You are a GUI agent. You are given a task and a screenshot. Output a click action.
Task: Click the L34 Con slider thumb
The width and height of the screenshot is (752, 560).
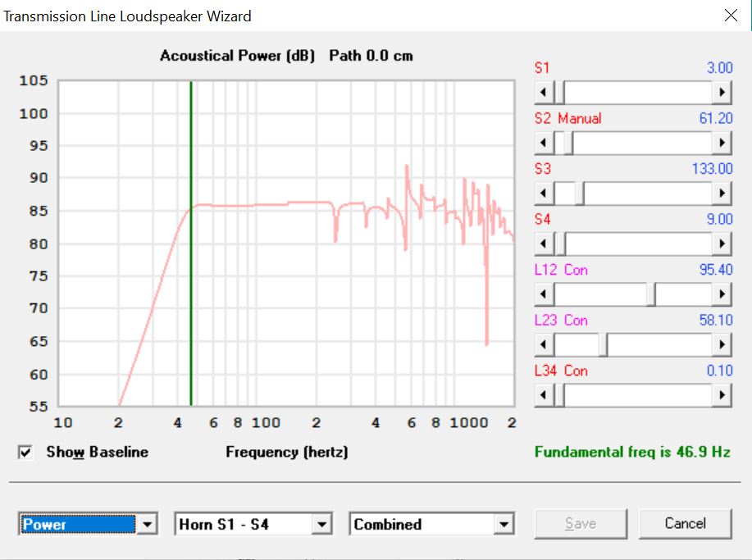point(559,395)
